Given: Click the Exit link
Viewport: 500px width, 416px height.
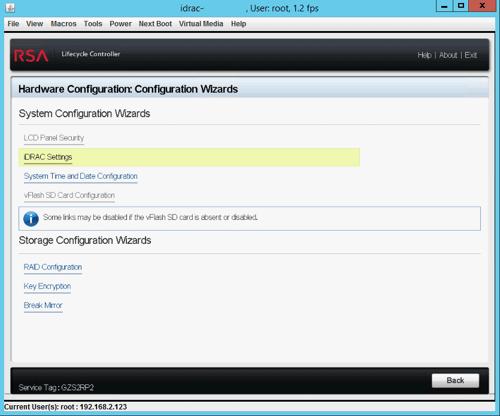Looking at the screenshot, I should tap(471, 55).
